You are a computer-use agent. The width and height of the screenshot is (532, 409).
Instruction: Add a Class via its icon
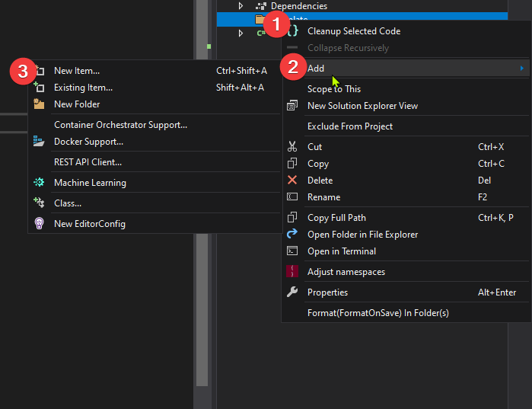click(40, 203)
